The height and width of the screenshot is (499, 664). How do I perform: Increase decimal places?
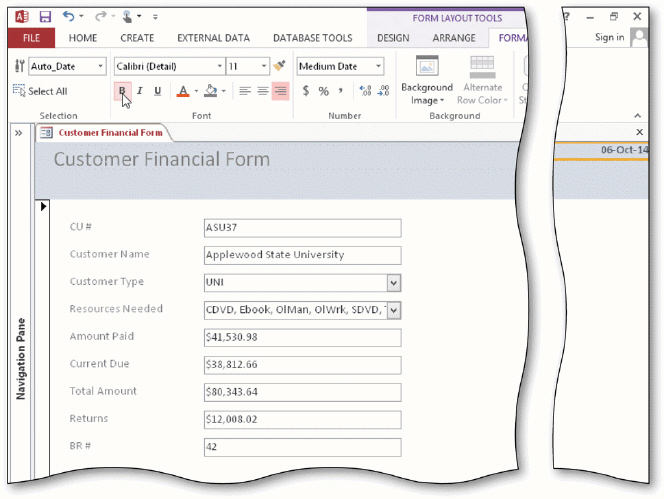point(365,91)
